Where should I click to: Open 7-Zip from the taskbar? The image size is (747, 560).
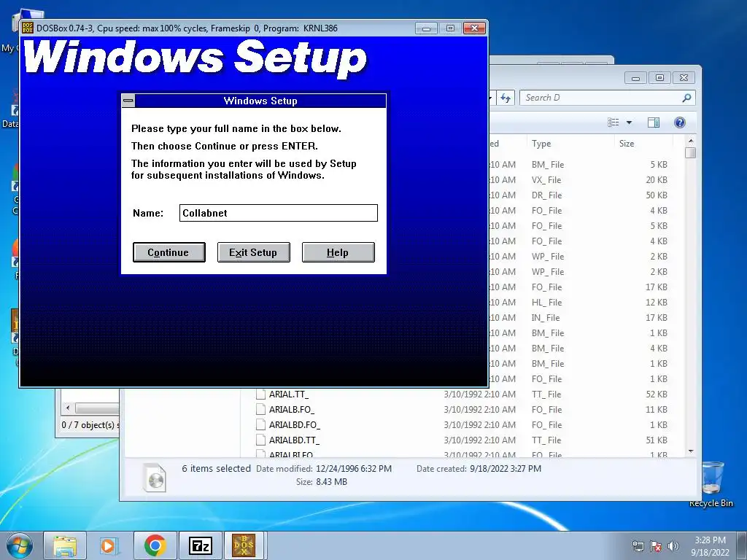(200, 545)
